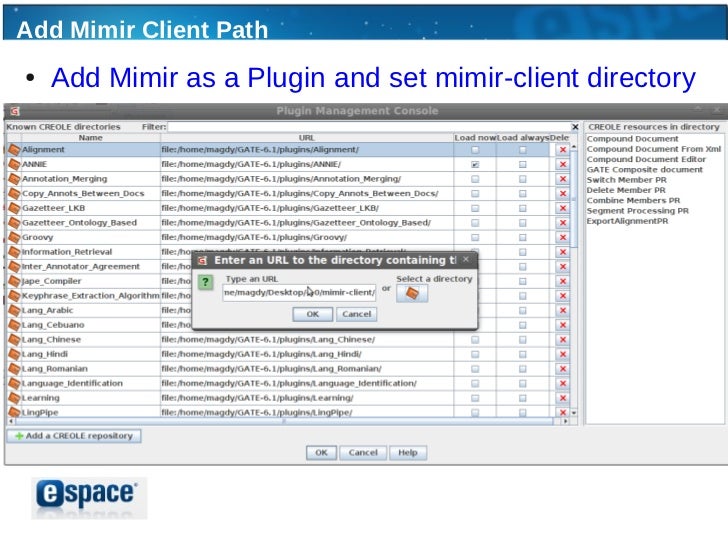Screen dimensions: 728x546
Task: Click Cancel in Plugin Management Console
Action: [363, 453]
